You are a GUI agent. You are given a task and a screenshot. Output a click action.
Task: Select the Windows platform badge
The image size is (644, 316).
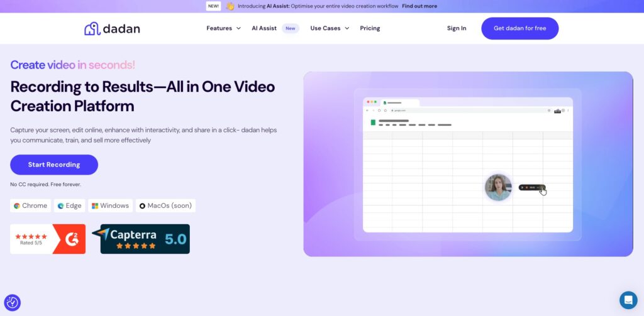(109, 205)
